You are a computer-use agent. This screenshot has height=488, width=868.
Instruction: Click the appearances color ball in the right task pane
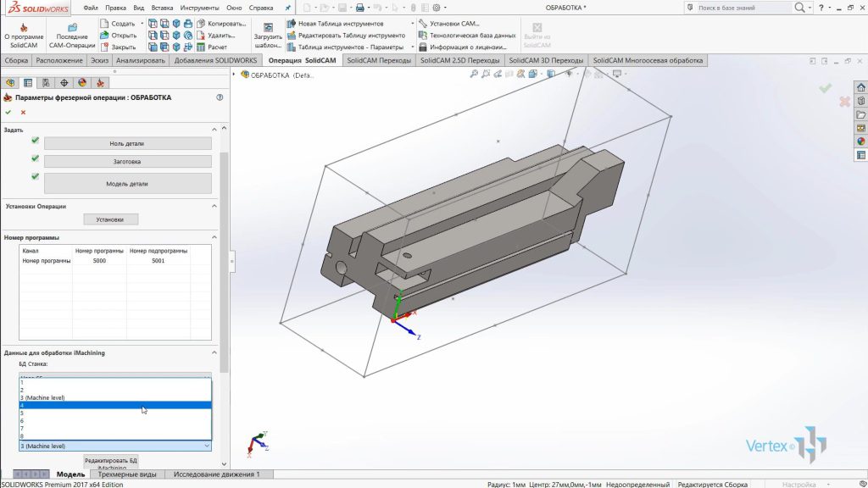[861, 141]
